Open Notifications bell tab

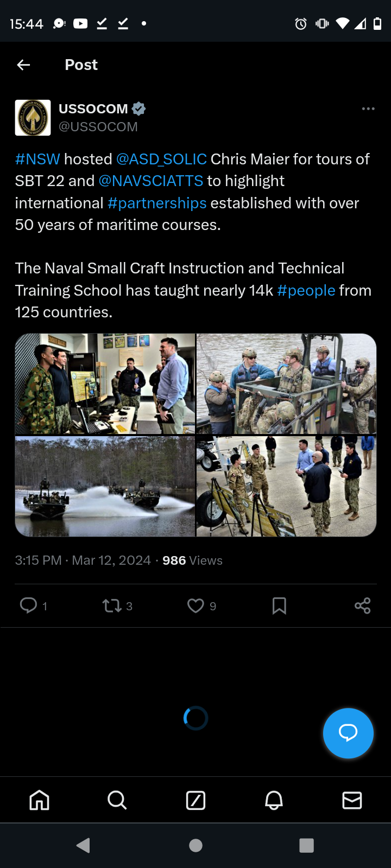coord(274,800)
